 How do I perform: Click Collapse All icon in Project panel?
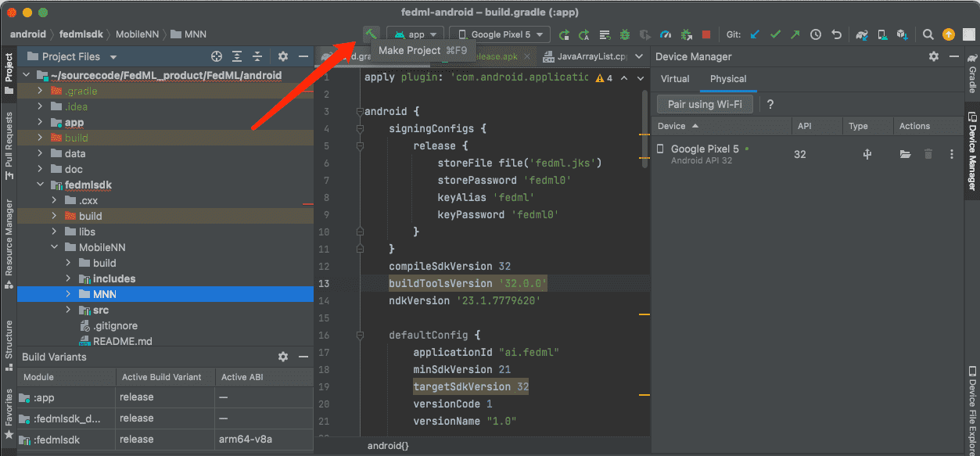[257, 56]
